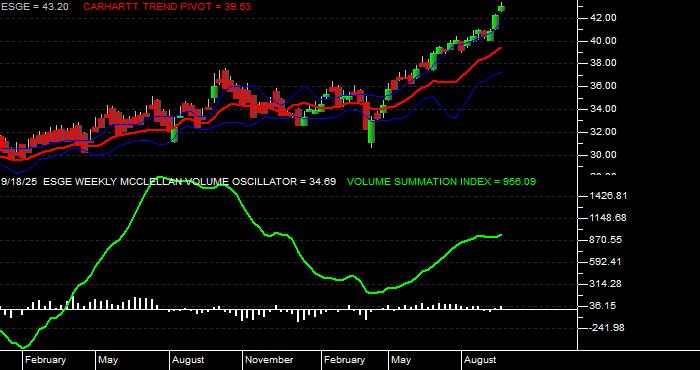Image resolution: width=700 pixels, height=370 pixels.
Task: Click the second May label on time axis
Action: tap(401, 360)
